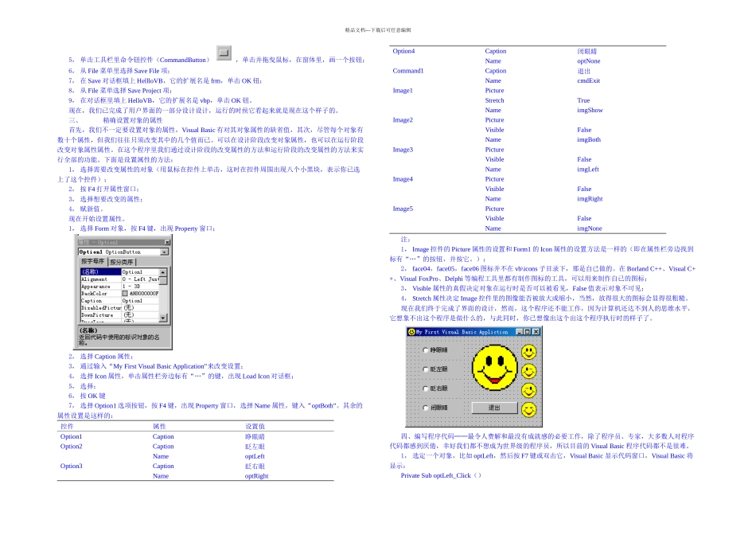Close the My First Visual Basic Application form
The height and width of the screenshot is (535, 756).
[536, 332]
